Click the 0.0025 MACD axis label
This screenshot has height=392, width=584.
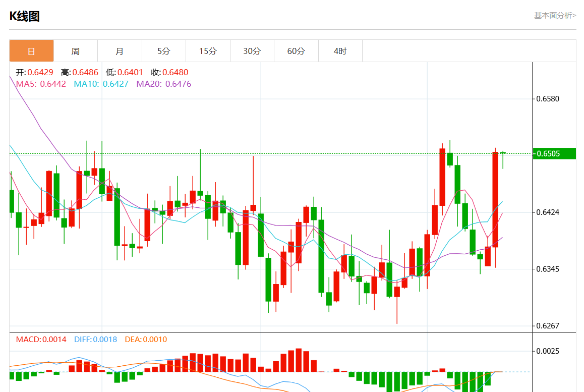click(548, 351)
